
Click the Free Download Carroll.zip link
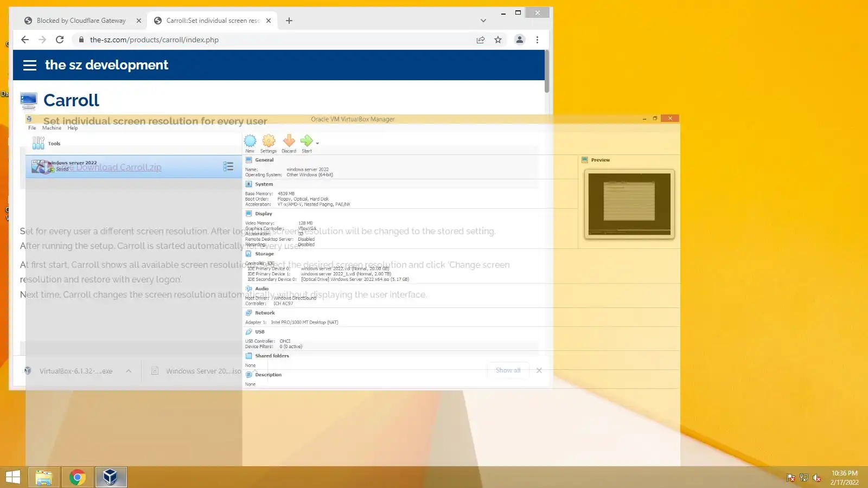click(x=108, y=167)
